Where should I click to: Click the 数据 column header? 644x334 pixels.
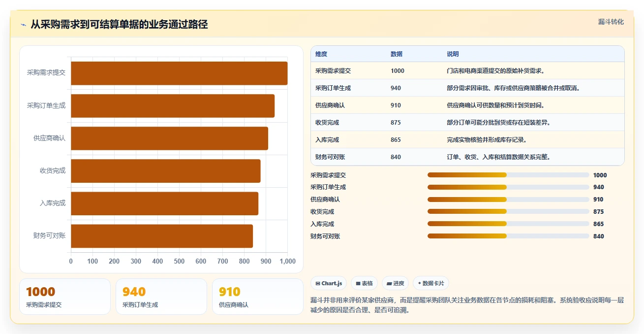coord(397,54)
